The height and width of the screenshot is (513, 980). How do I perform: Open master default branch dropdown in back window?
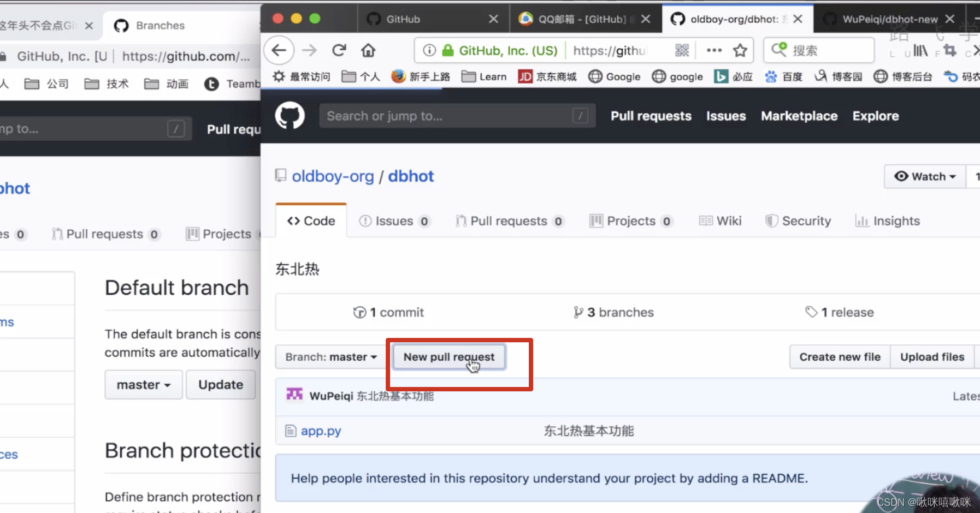pyautogui.click(x=144, y=385)
